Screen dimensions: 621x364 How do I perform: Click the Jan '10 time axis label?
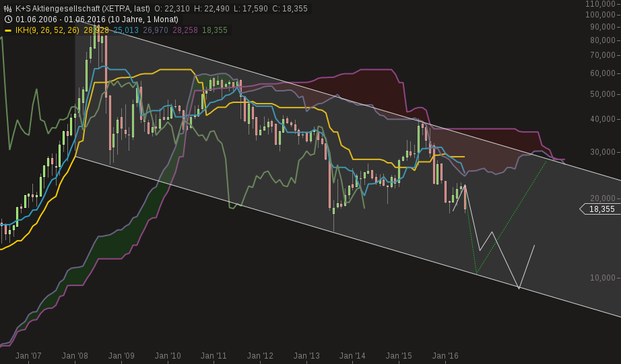point(167,355)
